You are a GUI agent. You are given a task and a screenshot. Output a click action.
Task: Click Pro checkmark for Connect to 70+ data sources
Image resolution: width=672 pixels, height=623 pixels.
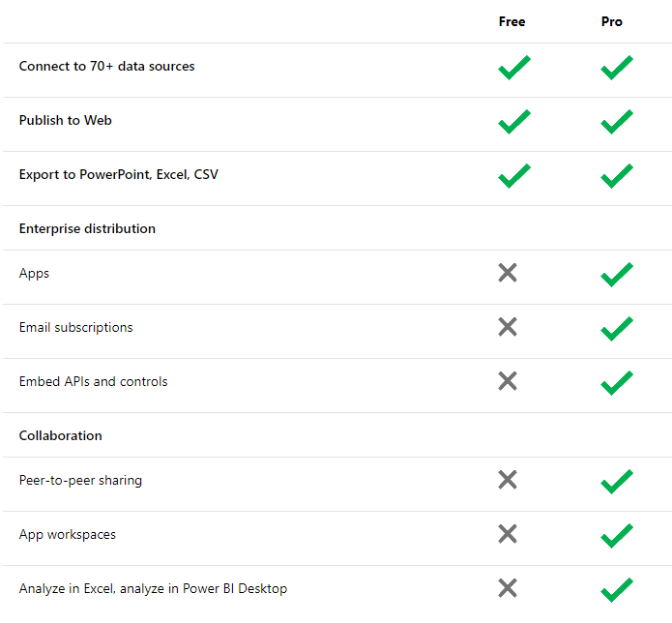(x=616, y=68)
